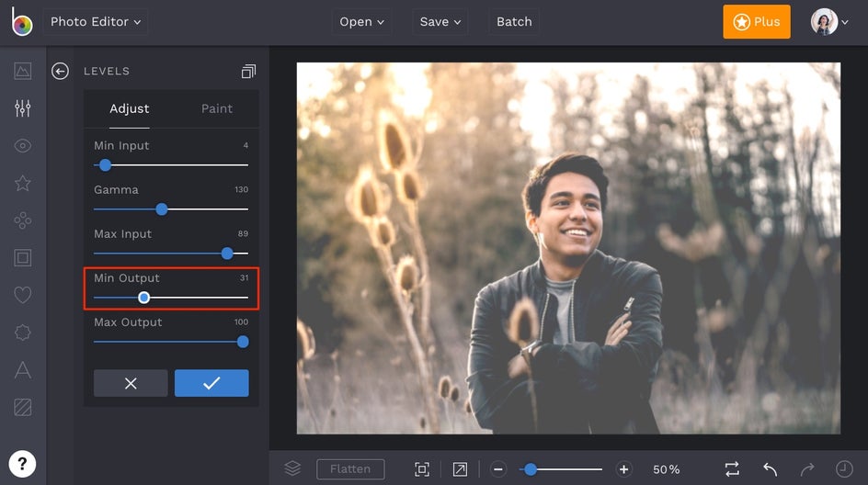Click the Min Output slider handle

coord(144,298)
